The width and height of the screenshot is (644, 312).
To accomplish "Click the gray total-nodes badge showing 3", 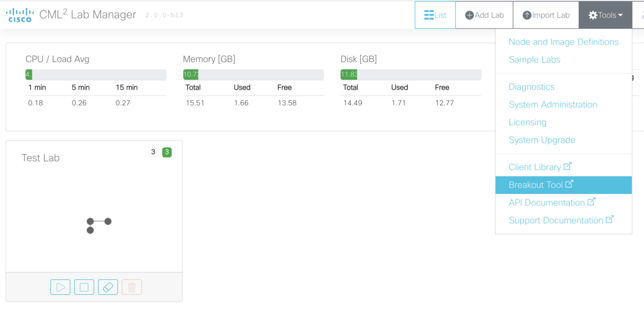I will click(153, 152).
